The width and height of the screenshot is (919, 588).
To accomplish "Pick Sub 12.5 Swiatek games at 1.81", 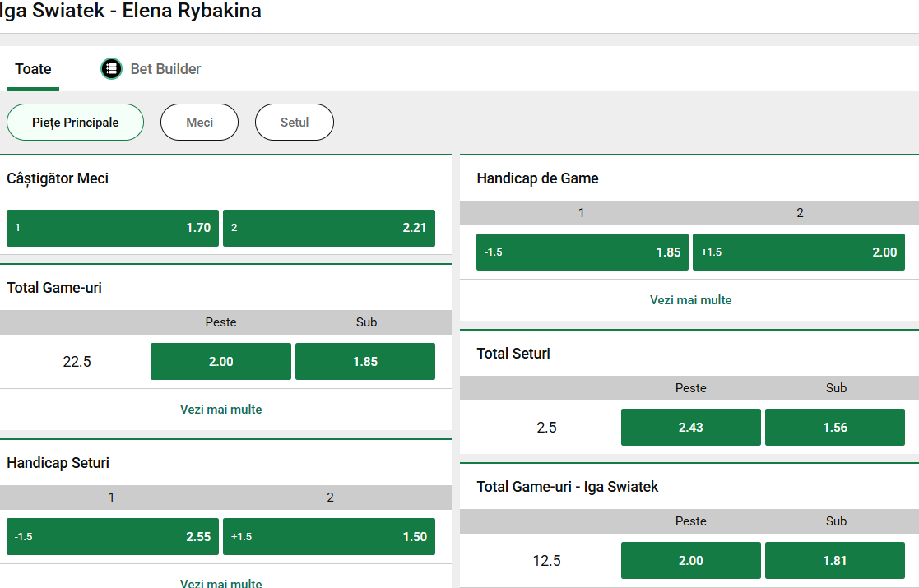I will point(835,561).
